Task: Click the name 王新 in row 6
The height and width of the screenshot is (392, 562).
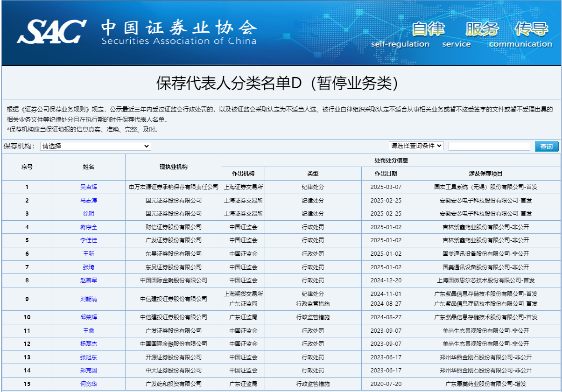Action: [x=89, y=254]
